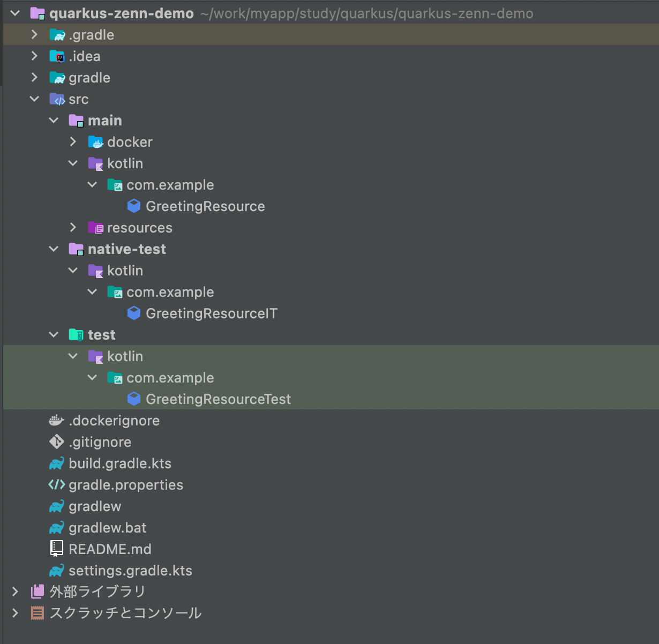The height and width of the screenshot is (644, 659).
Task: Select the gradlew.bat file name
Action: pyautogui.click(x=108, y=528)
